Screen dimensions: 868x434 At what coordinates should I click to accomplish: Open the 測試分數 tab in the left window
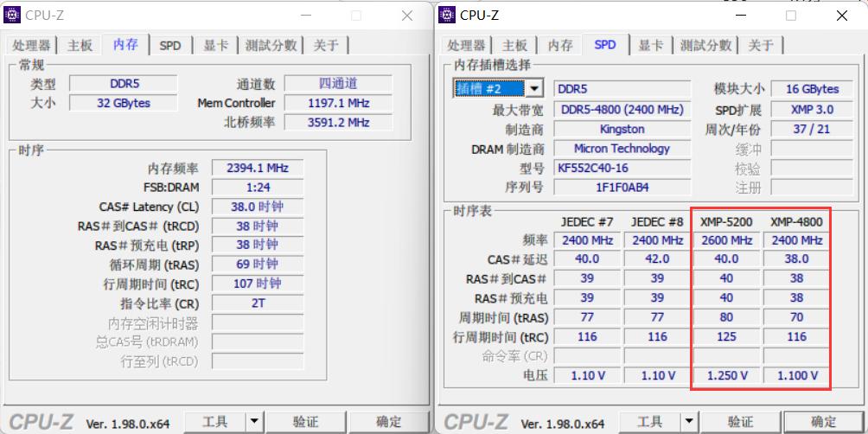[x=271, y=46]
